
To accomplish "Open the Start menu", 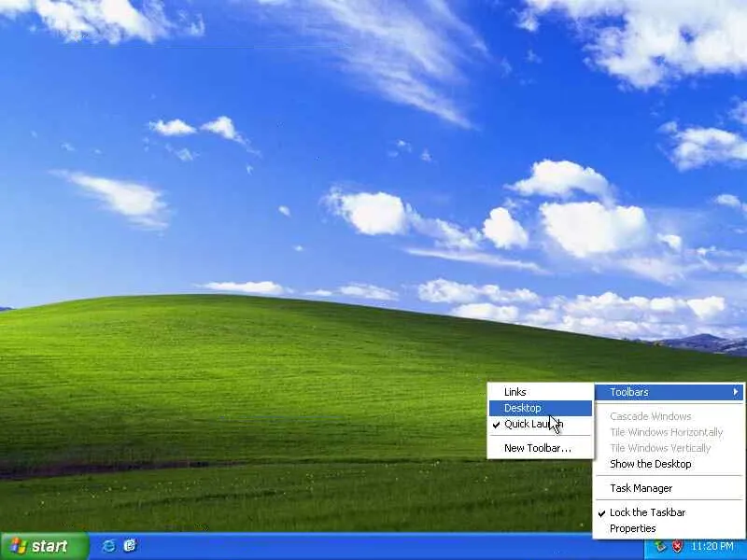I will 44,546.
